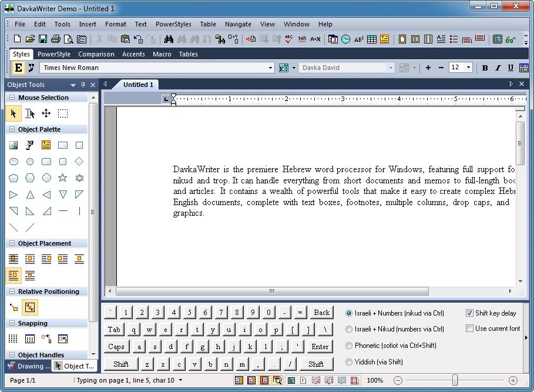This screenshot has width=534, height=392.
Task: Enable the Shift key delay checkbox
Action: (x=470, y=313)
